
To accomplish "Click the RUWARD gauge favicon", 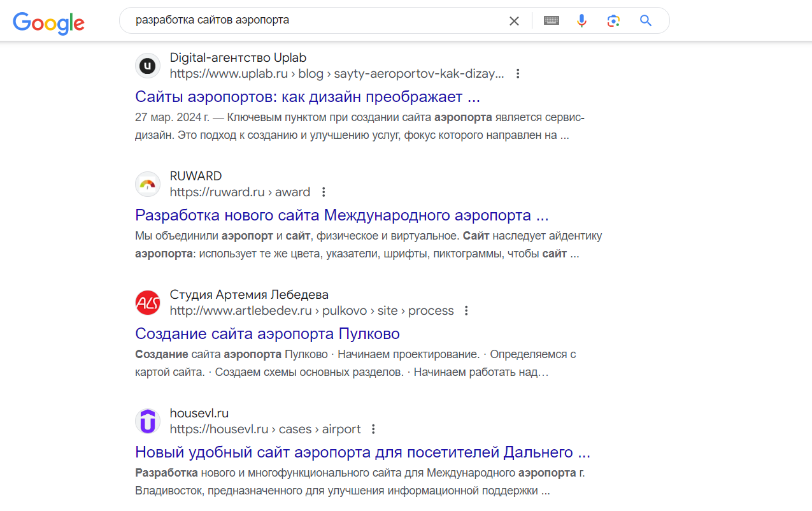I will click(x=148, y=184).
